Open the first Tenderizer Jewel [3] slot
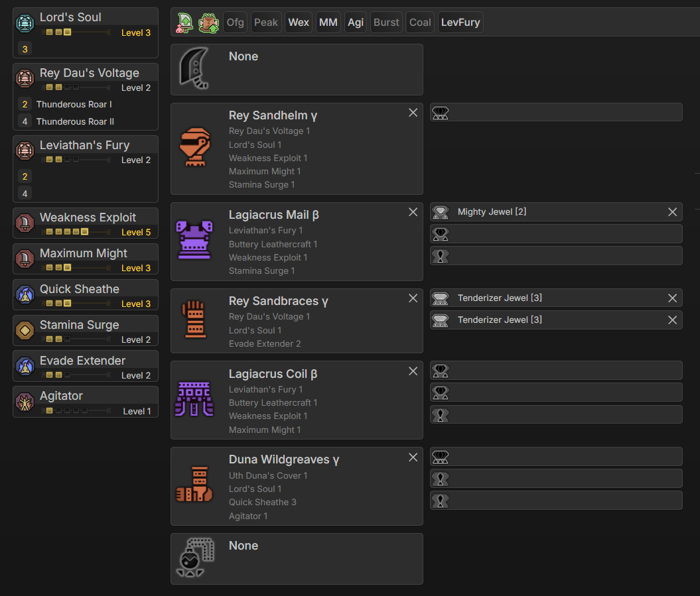The width and height of the screenshot is (700, 596). [556, 298]
